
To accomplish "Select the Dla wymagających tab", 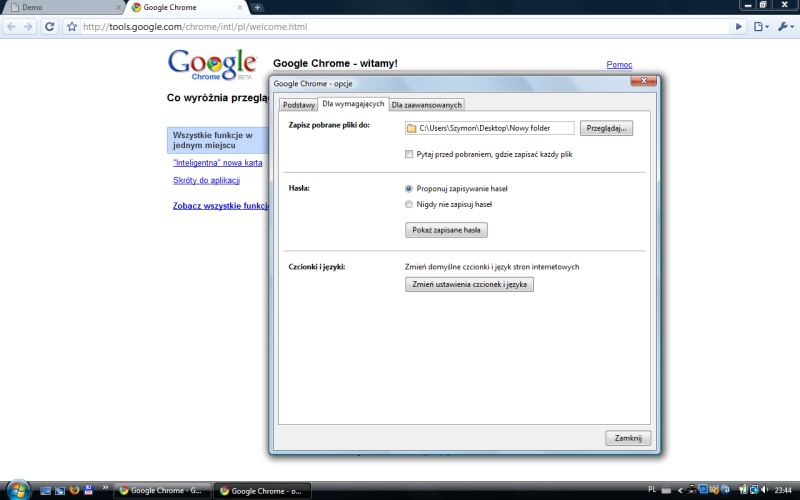I will (353, 104).
